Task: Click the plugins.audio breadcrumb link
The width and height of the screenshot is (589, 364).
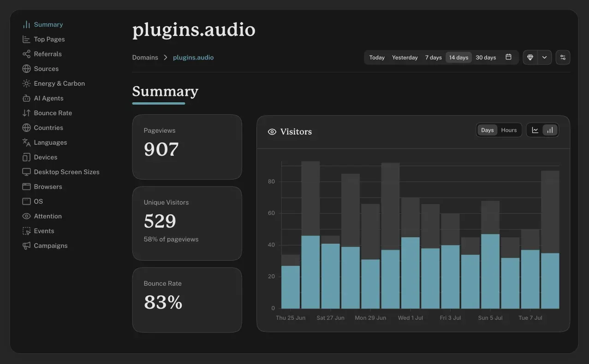Action: pos(193,58)
